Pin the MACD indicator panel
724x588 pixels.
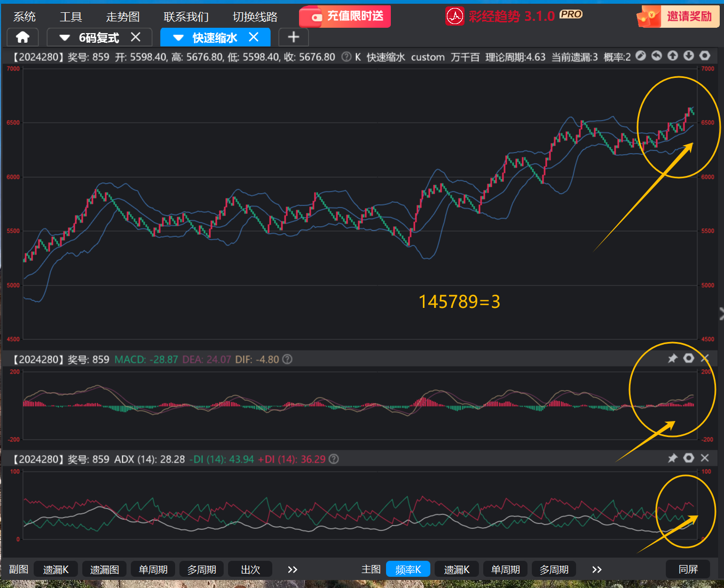coord(673,359)
